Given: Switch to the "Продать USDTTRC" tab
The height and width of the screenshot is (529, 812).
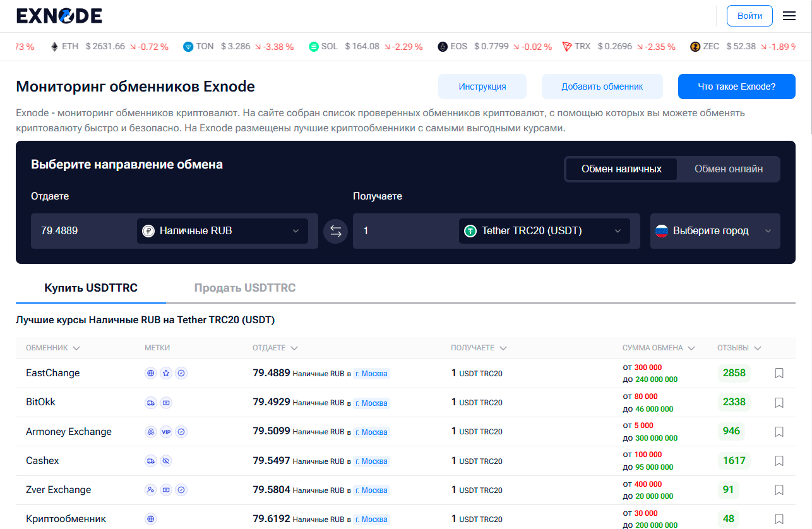Looking at the screenshot, I should coord(245,287).
